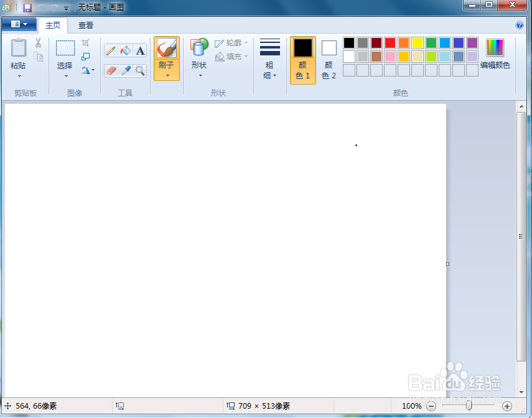Click the Paste clipboard icon
The height and width of the screenshot is (418, 532).
(x=19, y=47)
